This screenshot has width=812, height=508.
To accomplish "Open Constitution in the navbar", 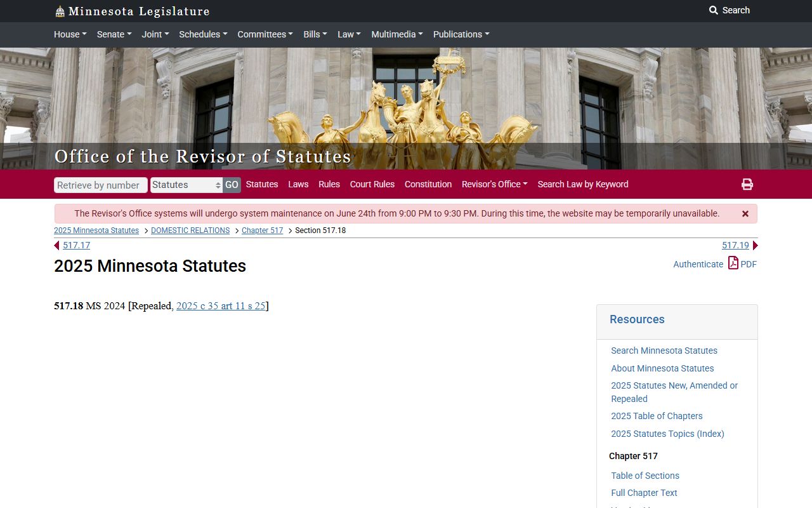I will (x=428, y=184).
